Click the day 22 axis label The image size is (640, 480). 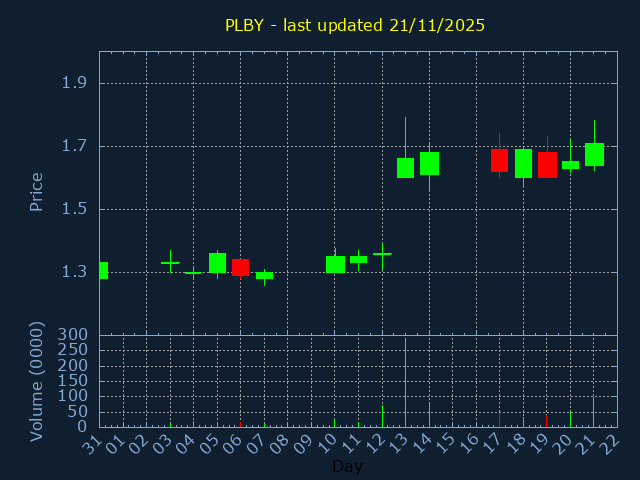tap(611, 444)
